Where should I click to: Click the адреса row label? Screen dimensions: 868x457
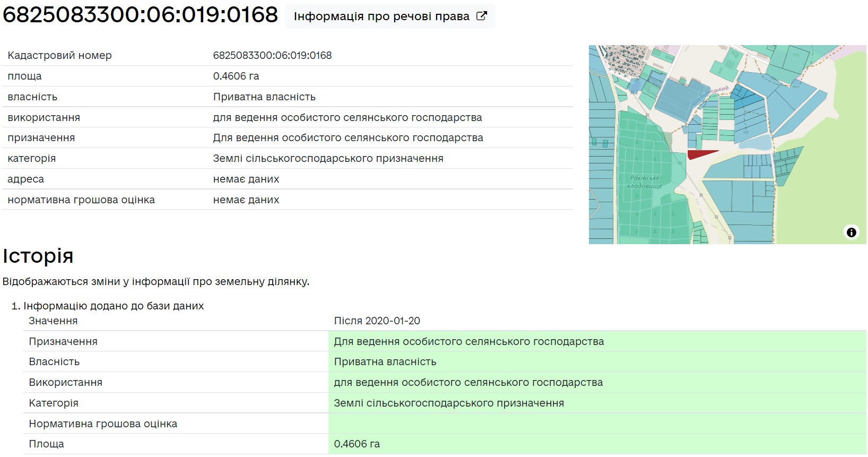[25, 179]
